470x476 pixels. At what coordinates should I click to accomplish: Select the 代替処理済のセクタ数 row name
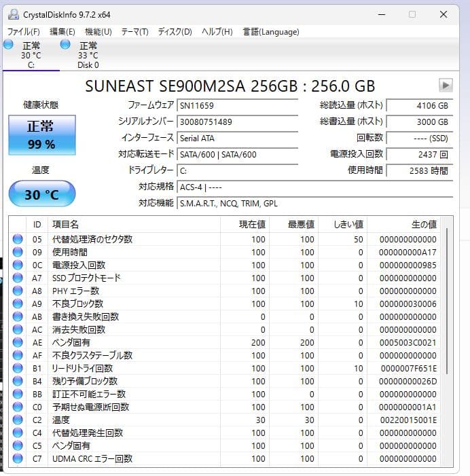(92, 239)
